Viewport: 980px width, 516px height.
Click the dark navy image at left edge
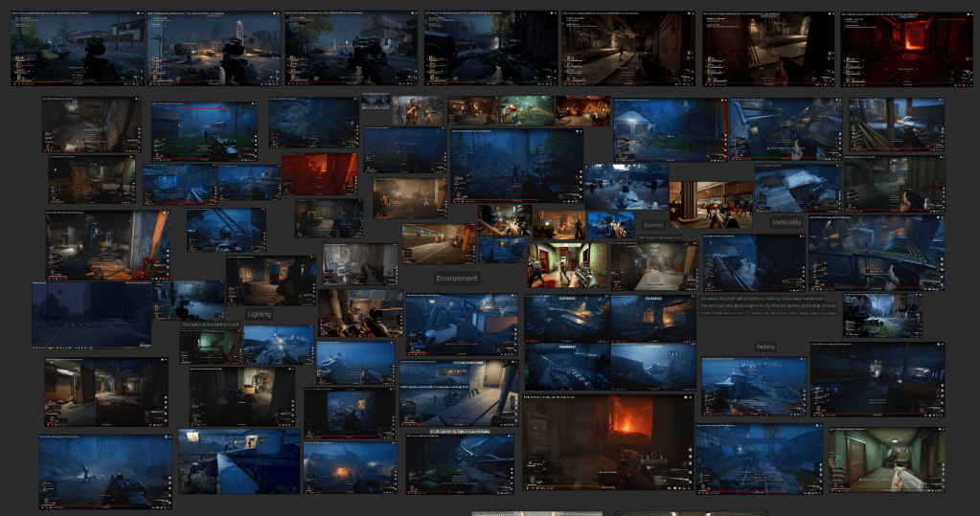tap(92, 314)
